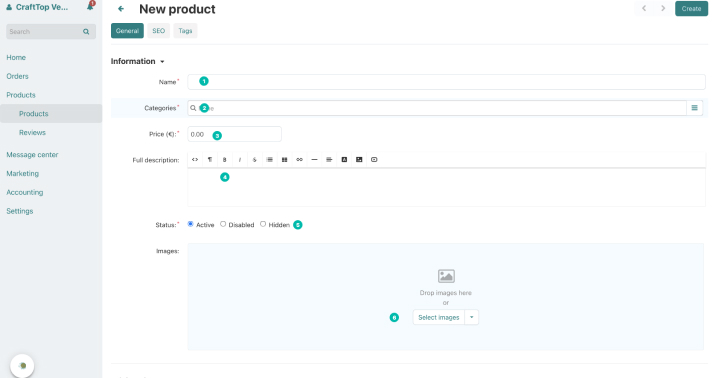Go to the next product arrow
This screenshot has width=713, height=378.
click(x=663, y=8)
